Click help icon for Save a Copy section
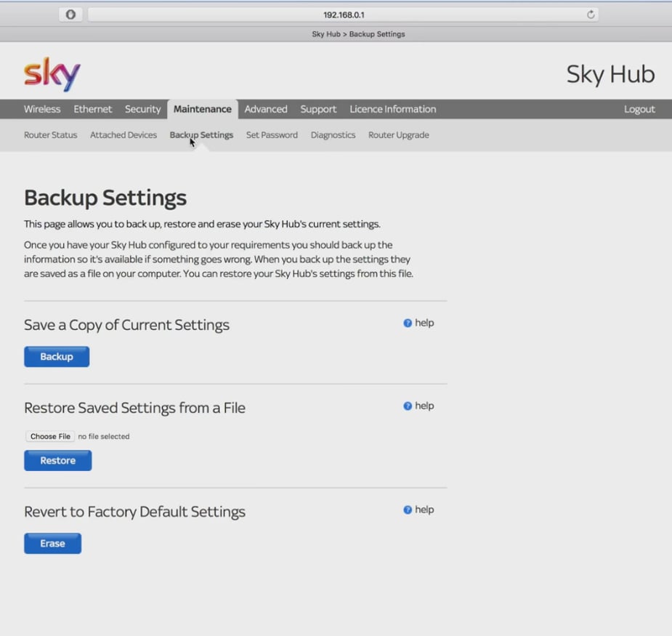Viewport: 672px width, 636px height. click(408, 323)
